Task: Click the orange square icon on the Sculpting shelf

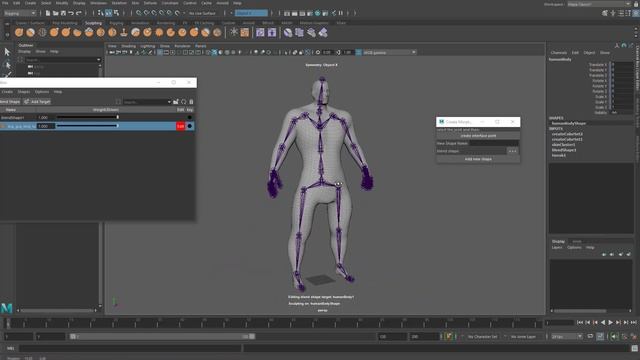Action: (244, 32)
